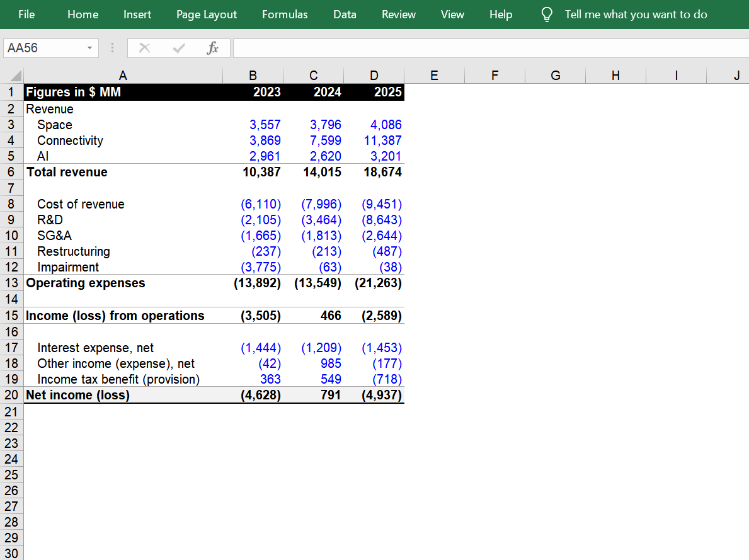
Task: Select the 'Figures in $ MM' cell
Action: click(x=123, y=92)
